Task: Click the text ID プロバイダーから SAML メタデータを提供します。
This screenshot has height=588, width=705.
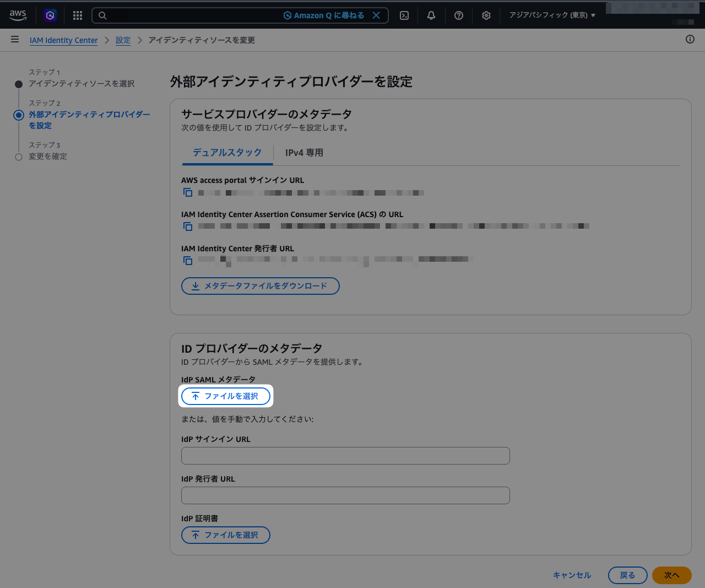Action: [x=272, y=362]
